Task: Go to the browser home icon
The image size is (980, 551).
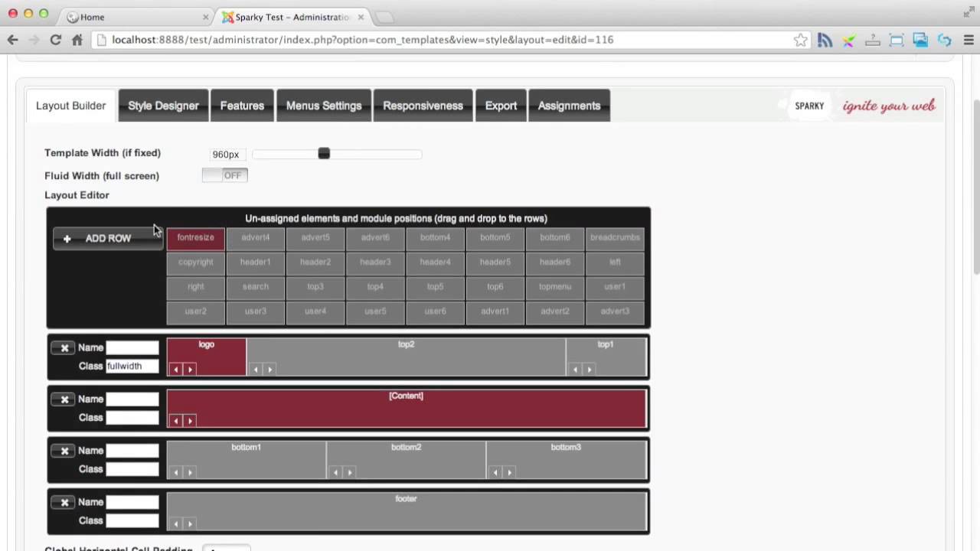Action: pyautogui.click(x=77, y=40)
